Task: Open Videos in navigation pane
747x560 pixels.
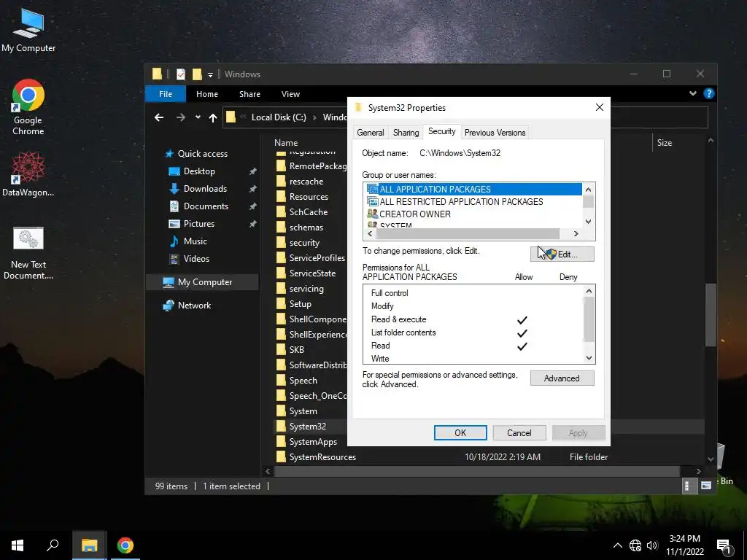Action: coord(196,259)
